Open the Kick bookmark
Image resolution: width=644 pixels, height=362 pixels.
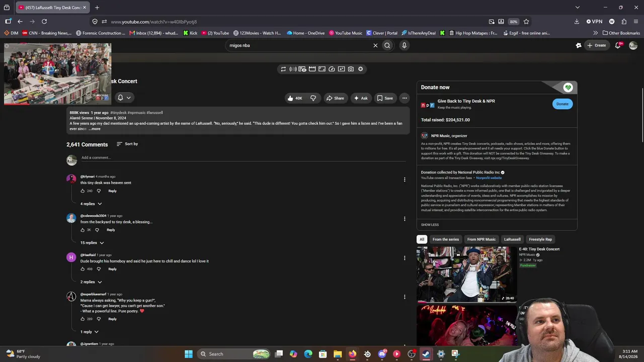[190, 33]
